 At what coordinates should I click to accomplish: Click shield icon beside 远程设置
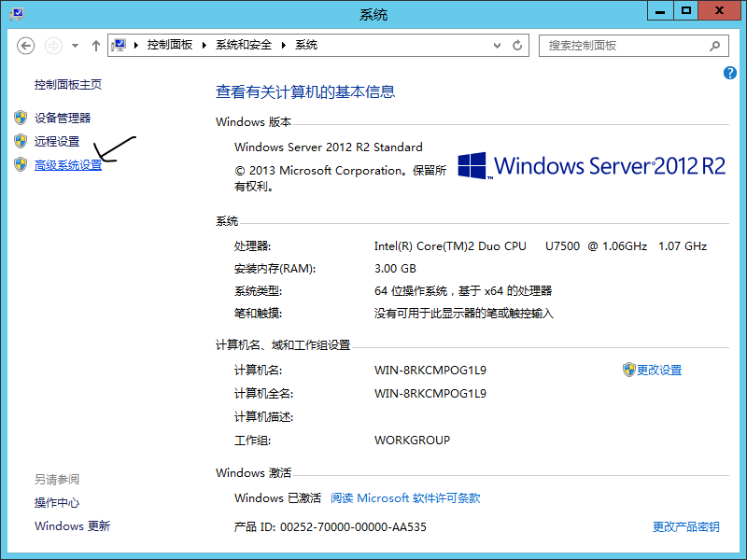coord(21,141)
